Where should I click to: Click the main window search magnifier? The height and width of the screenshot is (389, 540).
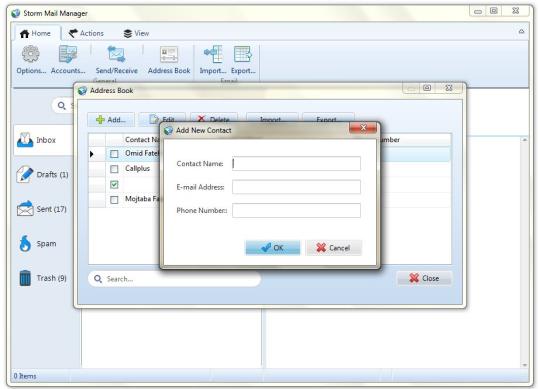coord(62,105)
